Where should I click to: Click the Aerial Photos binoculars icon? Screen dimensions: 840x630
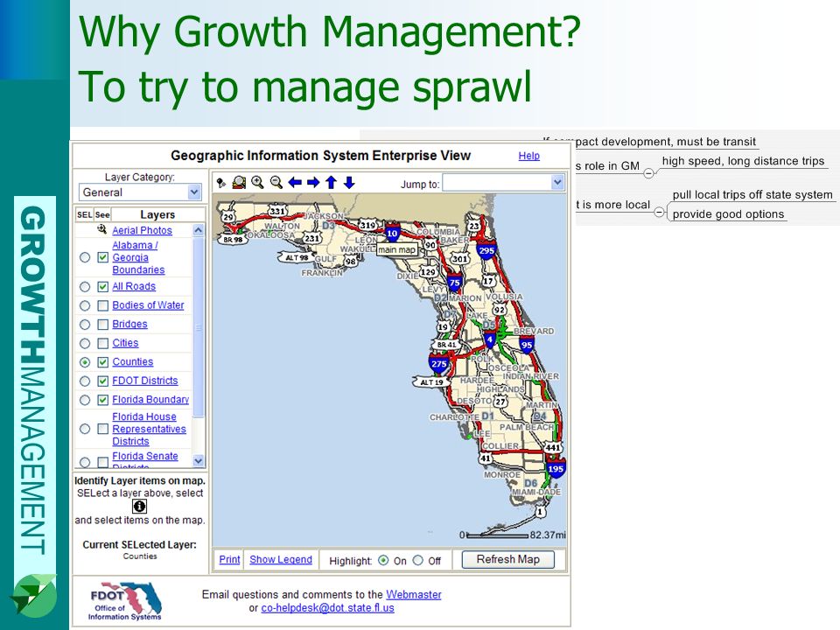click(x=101, y=230)
